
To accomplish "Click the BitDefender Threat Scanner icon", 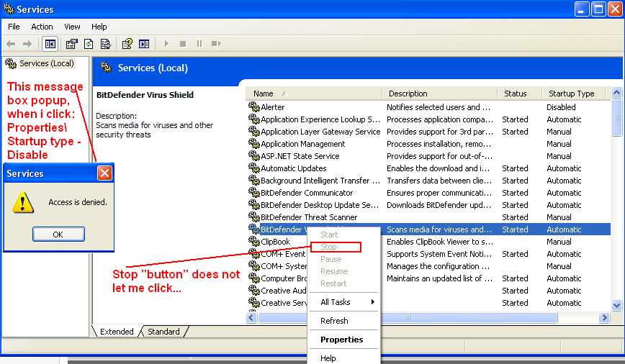I will (x=254, y=217).
